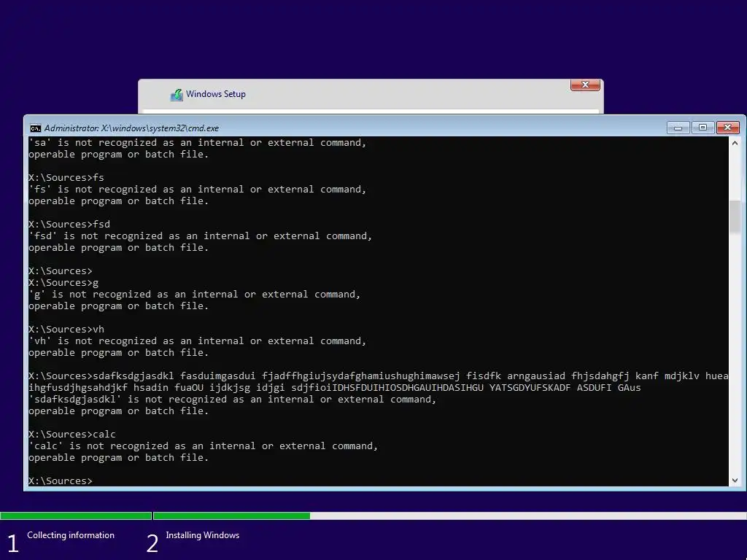Click the 'X:\Sources>fsd' command line
The width and height of the screenshot is (747, 560).
tap(69, 224)
